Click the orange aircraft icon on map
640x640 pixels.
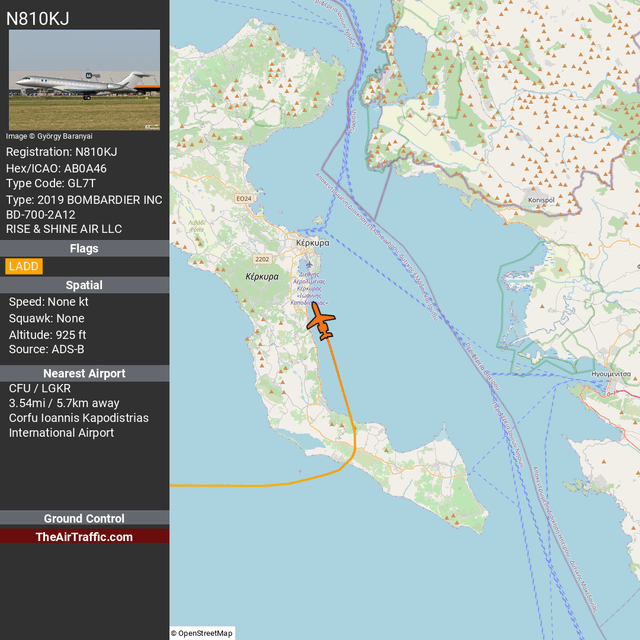tap(321, 320)
